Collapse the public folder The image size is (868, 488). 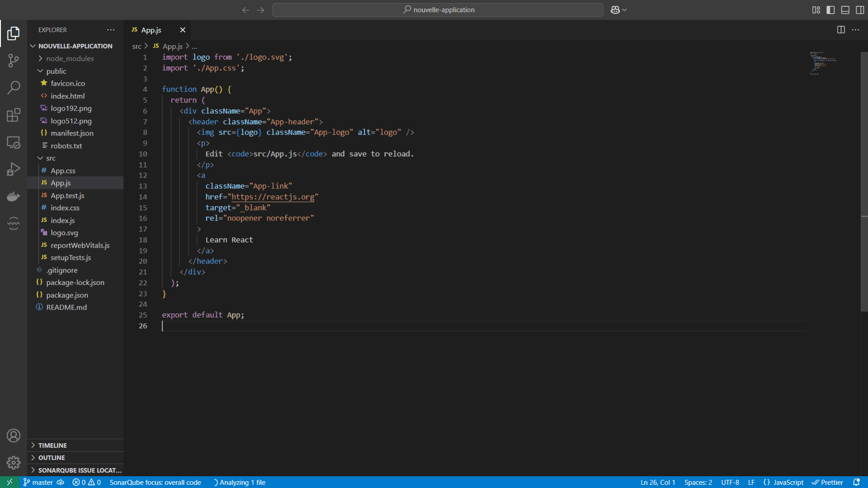tap(75, 71)
